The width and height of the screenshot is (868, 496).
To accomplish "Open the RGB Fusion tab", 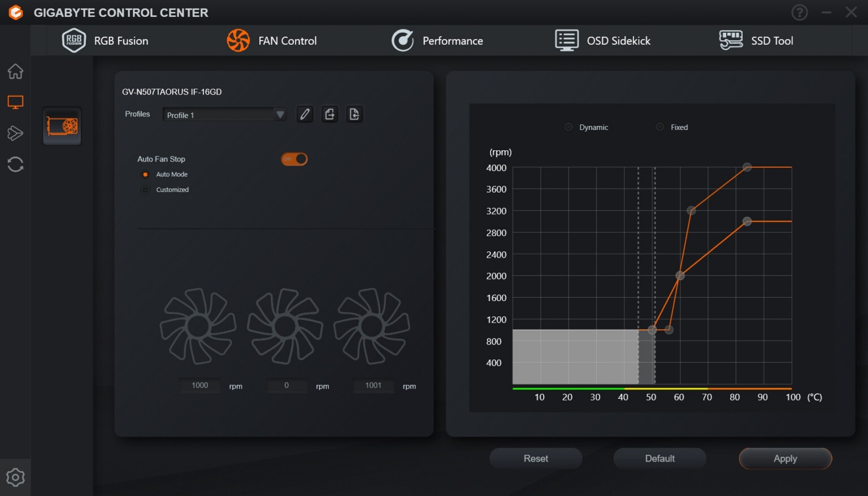I will (x=105, y=41).
